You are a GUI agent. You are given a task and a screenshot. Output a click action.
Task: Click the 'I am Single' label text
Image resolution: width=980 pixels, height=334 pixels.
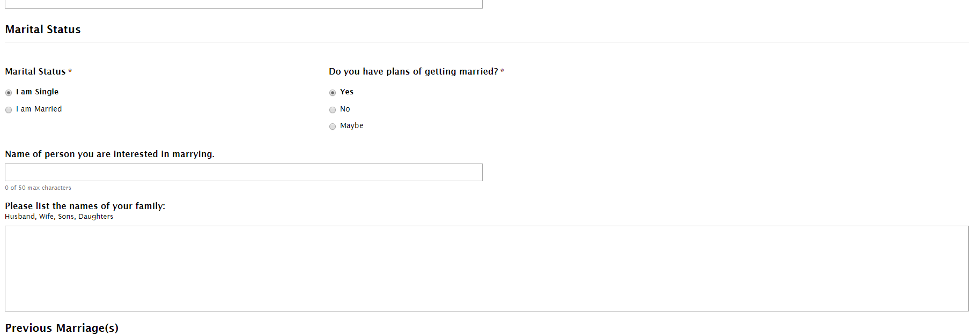pyautogui.click(x=37, y=92)
